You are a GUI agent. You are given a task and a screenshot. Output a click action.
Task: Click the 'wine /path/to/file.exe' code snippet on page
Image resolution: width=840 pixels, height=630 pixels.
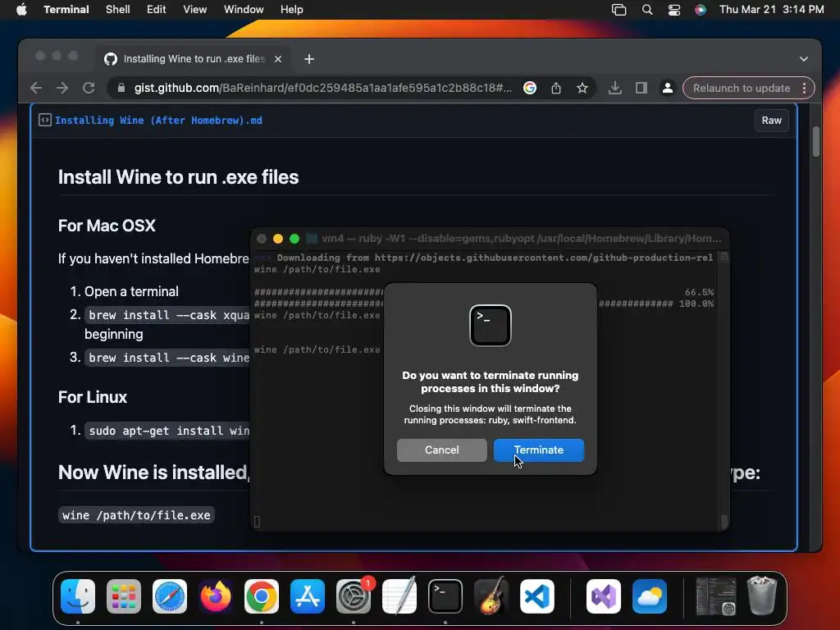point(136,515)
